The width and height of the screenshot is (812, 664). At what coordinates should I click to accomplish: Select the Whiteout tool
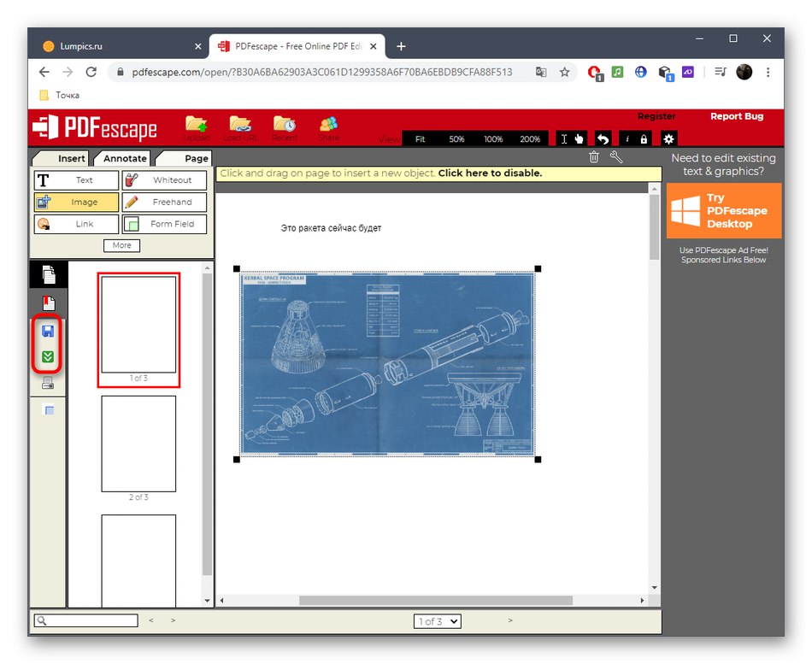[x=164, y=180]
